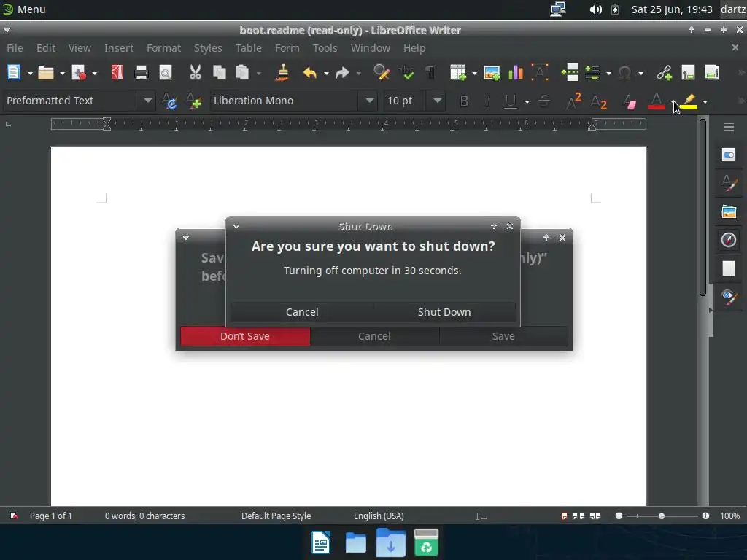Toggle Italic formatting
Viewport: 747px width, 560px height.
[488, 101]
